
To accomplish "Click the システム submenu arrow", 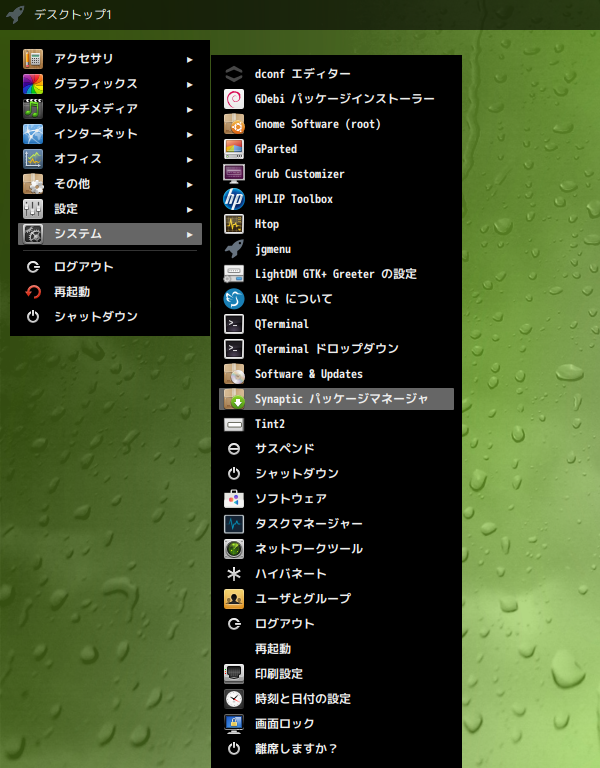I will pyautogui.click(x=190, y=235).
